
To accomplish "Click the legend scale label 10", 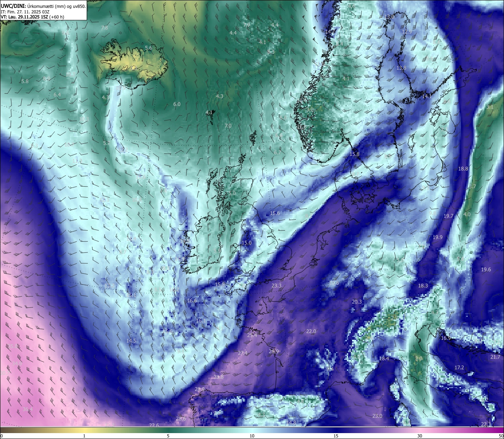I will (x=252, y=436).
